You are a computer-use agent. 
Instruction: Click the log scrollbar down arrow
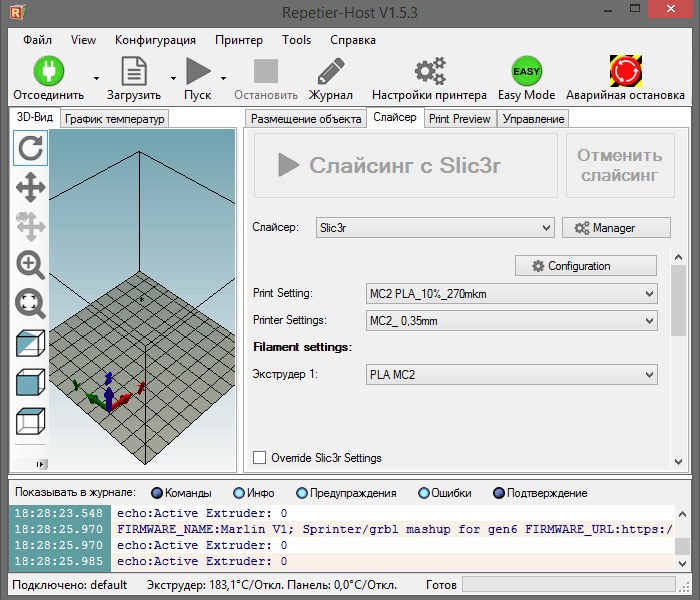tap(682, 563)
